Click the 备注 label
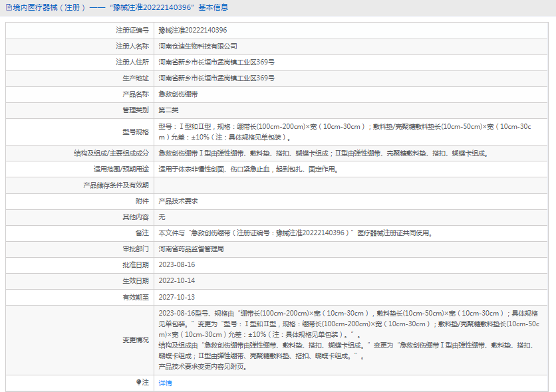This screenshot has height=392, width=556. pos(142,233)
